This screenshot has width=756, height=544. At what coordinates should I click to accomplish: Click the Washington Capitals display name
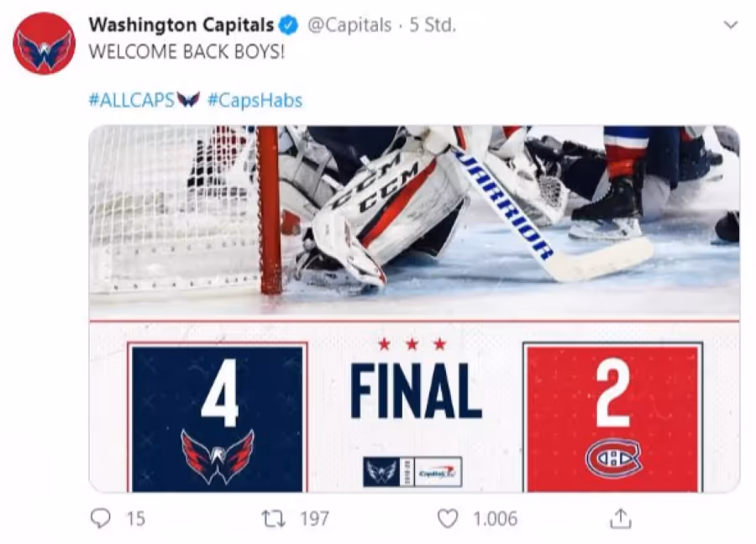pyautogui.click(x=181, y=25)
